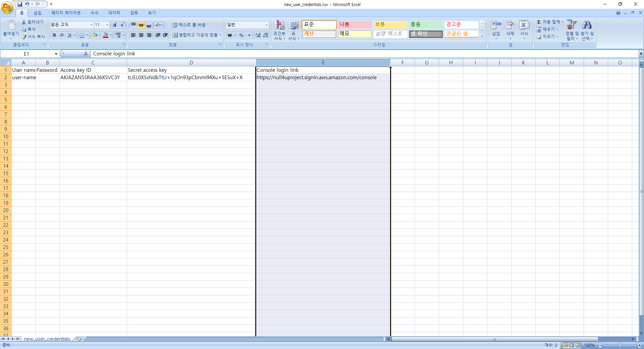Open cell Format (서식) menu

(524, 30)
